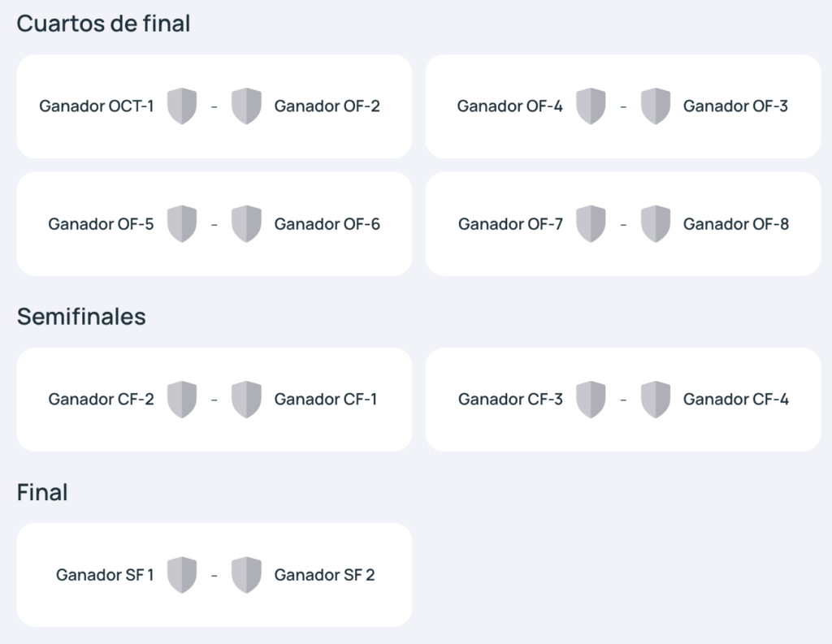The width and height of the screenshot is (832, 644).
Task: Select the shield icon next to Ganador OF-4
Action: [591, 106]
